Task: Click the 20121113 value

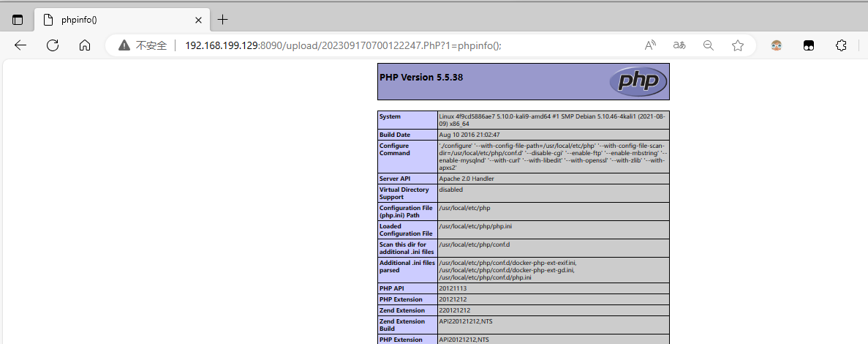Action: point(553,288)
